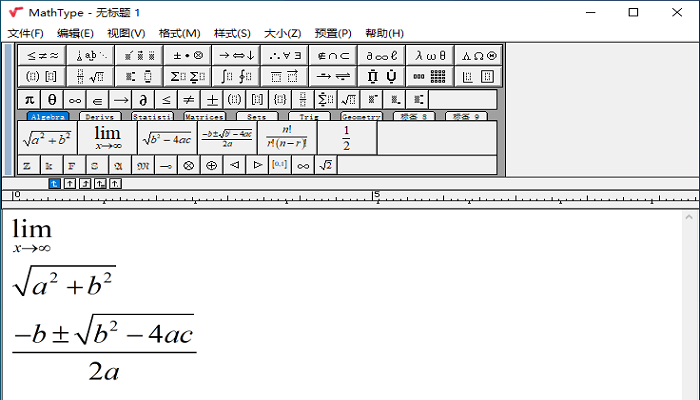The image size is (700, 400).
Task: Select the right-aligned tab stop
Action: point(85,183)
